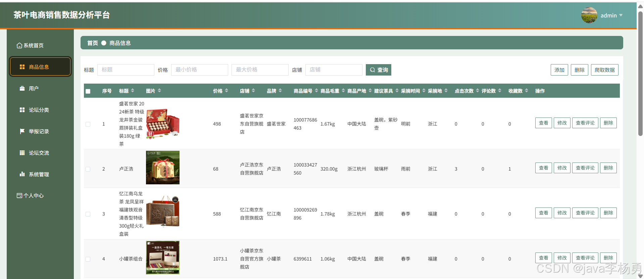Click the scrollbar down arrow
The width and height of the screenshot is (644, 279).
pos(640,276)
